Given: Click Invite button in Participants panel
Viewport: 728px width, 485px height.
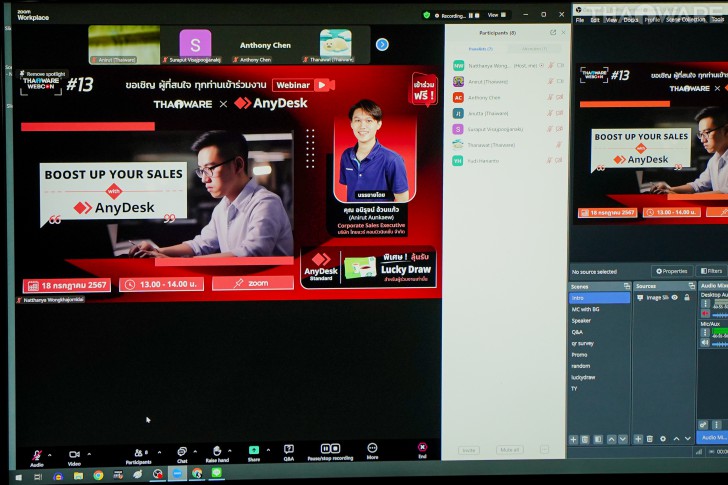Looking at the screenshot, I should coord(469,450).
